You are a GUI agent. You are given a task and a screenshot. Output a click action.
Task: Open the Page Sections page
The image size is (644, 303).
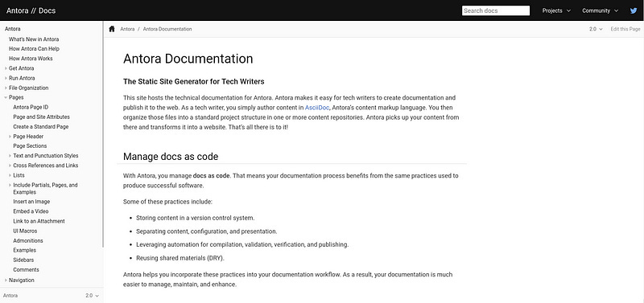click(x=30, y=146)
